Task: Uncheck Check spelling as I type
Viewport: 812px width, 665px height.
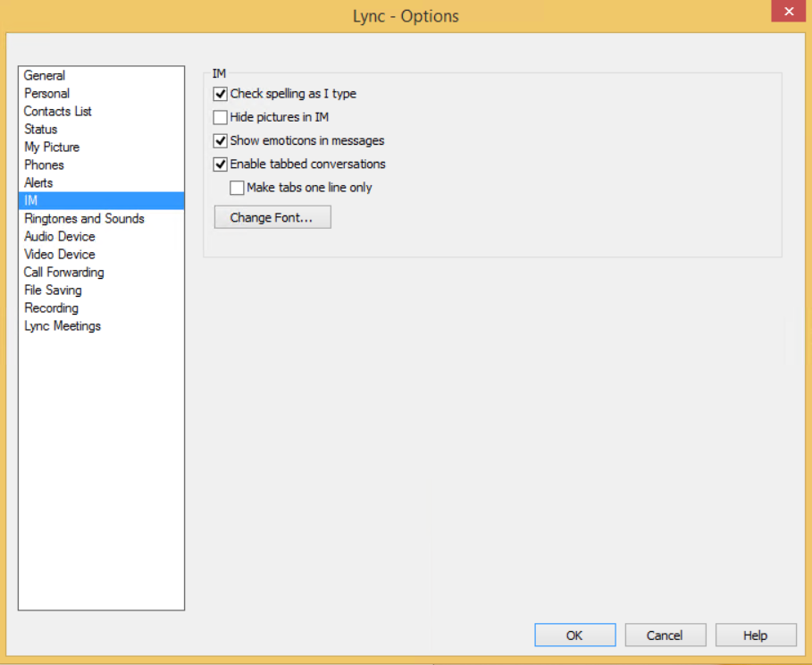Action: 220,94
